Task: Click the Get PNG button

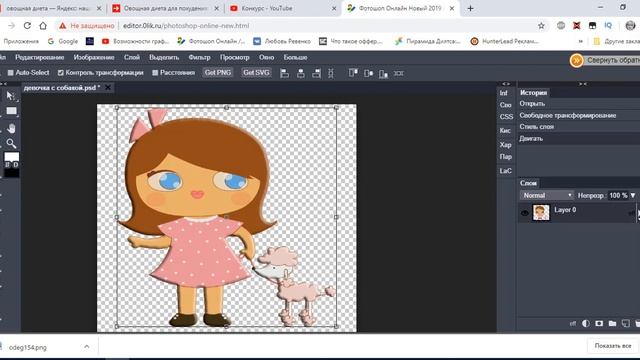Action: tap(218, 73)
